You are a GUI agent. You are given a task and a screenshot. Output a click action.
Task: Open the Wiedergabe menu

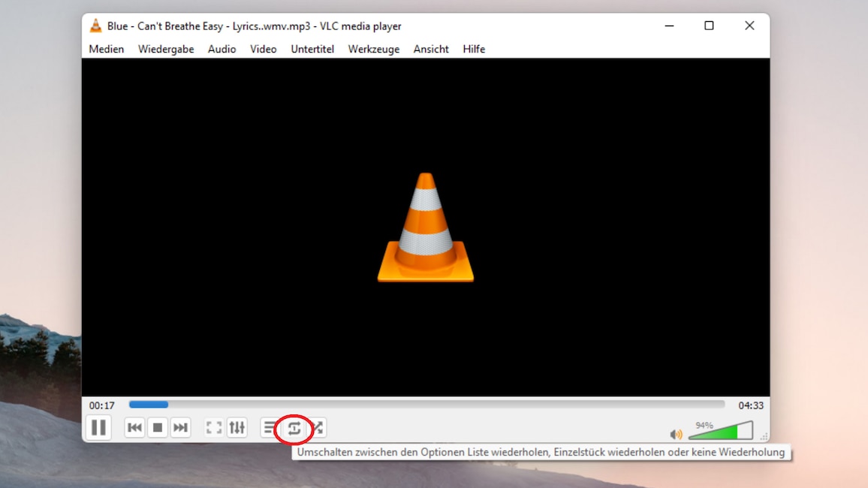[165, 49]
